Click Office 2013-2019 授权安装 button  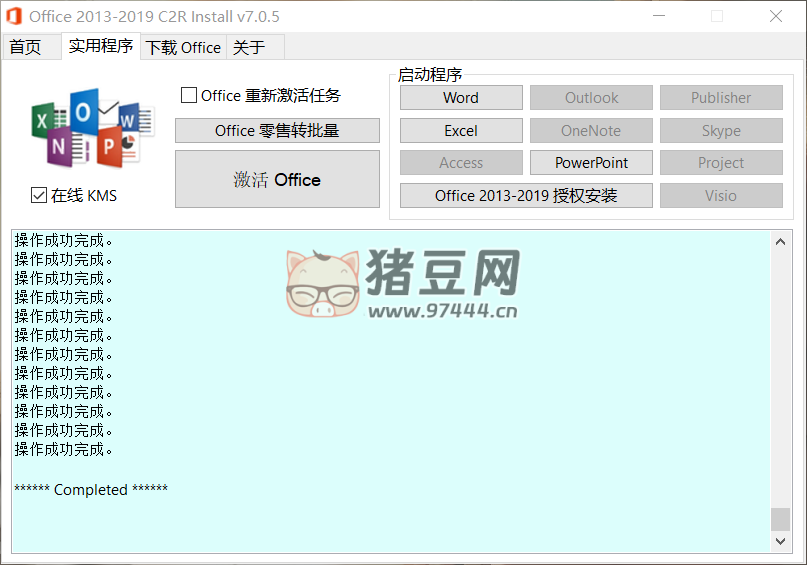526,196
